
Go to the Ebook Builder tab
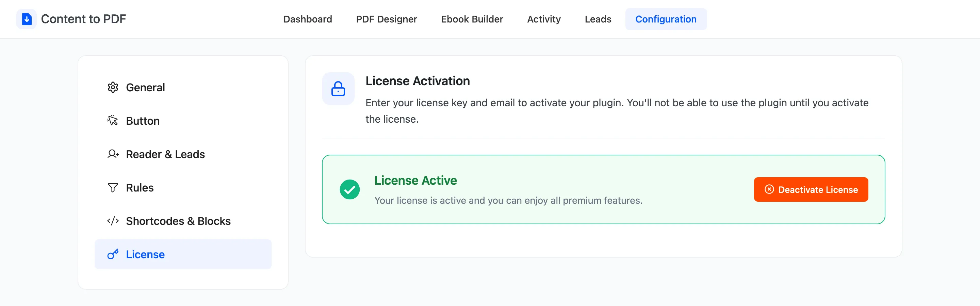point(472,19)
